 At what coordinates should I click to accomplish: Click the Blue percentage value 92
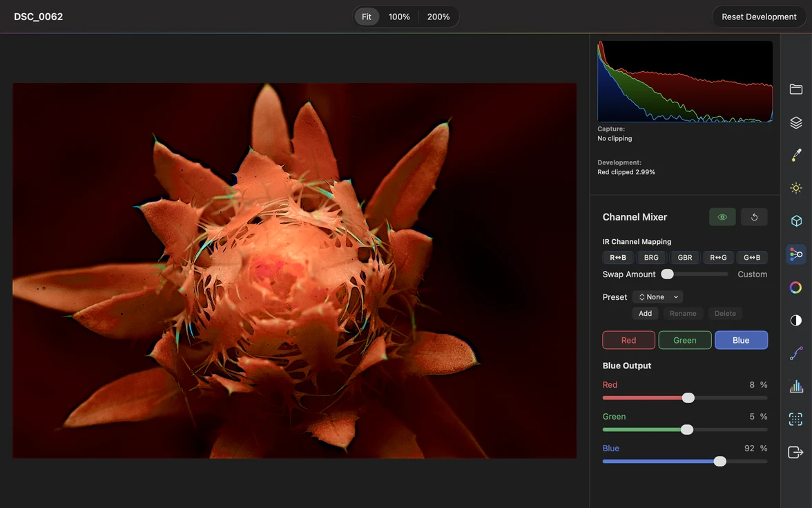point(749,449)
